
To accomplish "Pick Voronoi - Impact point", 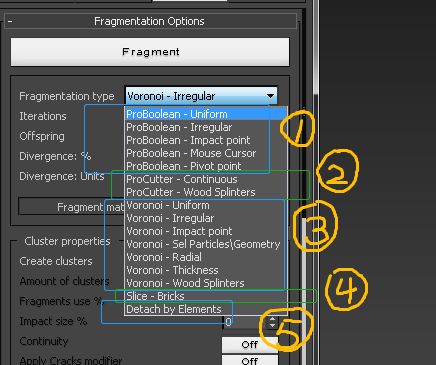I will (x=206, y=231).
